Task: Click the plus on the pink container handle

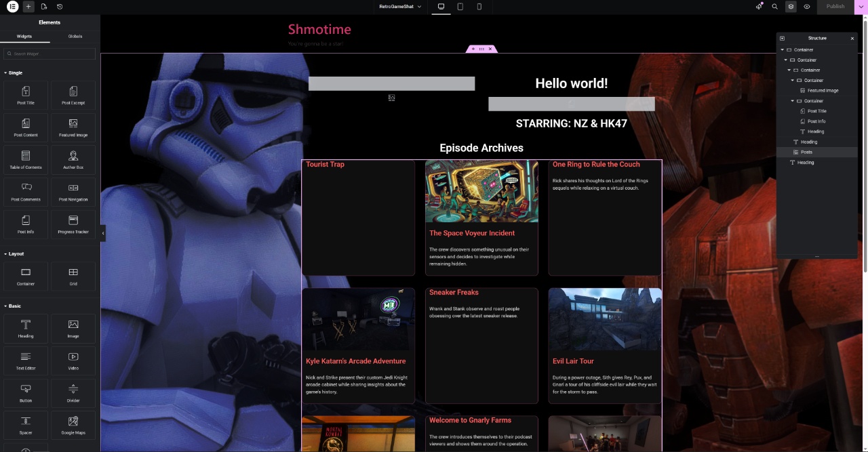Action: tap(473, 49)
